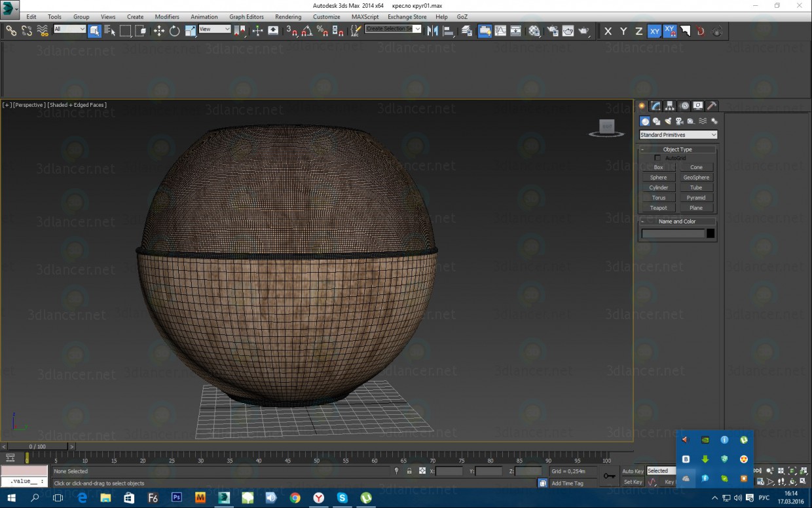Open the Utilities panel tab
Screen dimensions: 812x508
coord(712,106)
